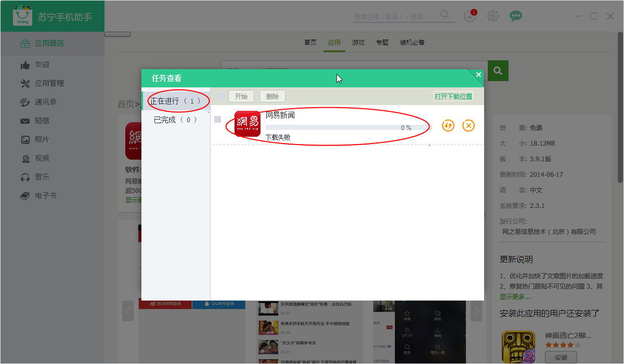Click 显示更多 link under 更新说明
This screenshot has width=624, height=364.
[515, 296]
